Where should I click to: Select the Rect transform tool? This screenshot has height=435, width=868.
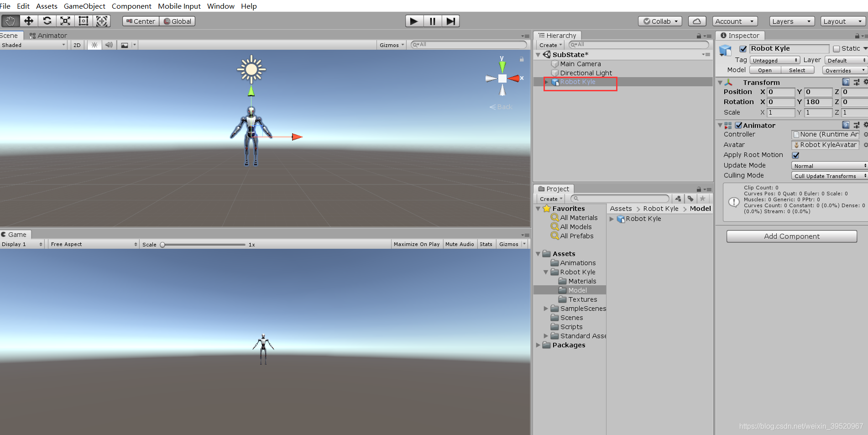pyautogui.click(x=83, y=21)
